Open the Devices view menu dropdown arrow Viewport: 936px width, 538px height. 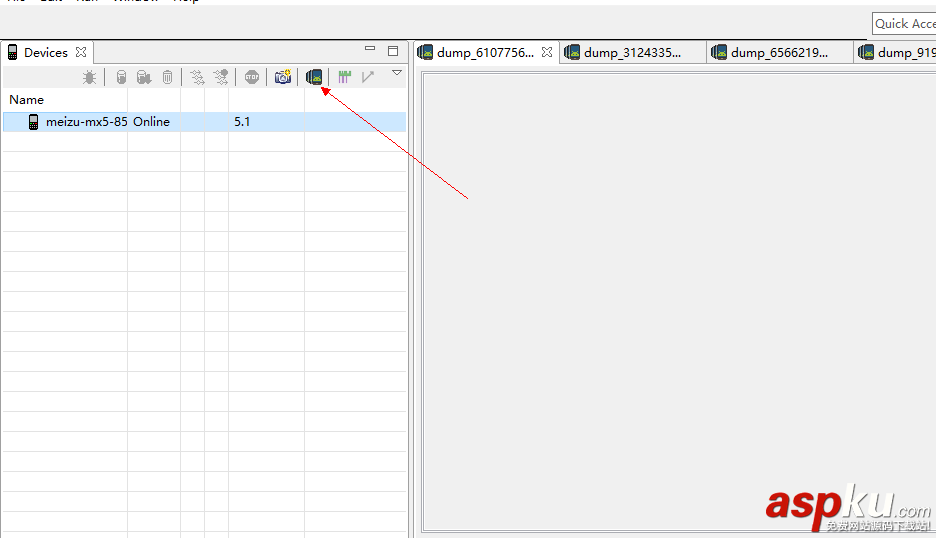coord(397,73)
